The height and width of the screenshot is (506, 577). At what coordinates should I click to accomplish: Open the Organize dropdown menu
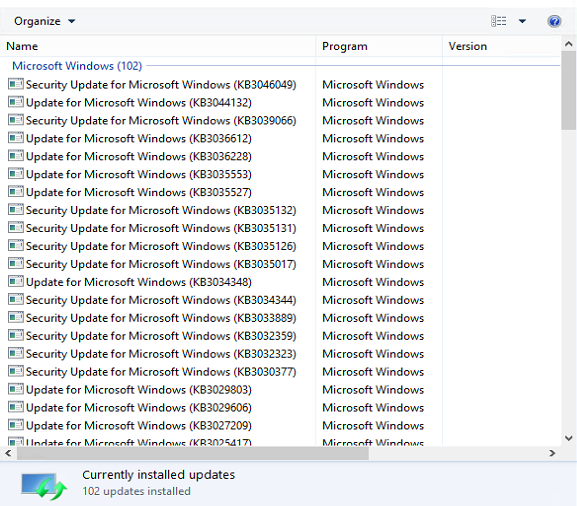44,21
